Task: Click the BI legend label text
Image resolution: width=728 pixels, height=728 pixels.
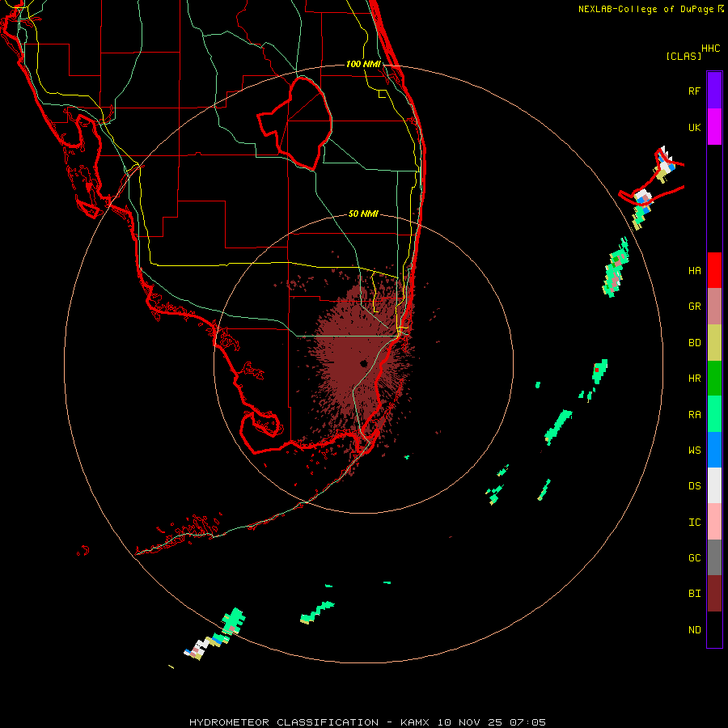Action: tap(694, 594)
